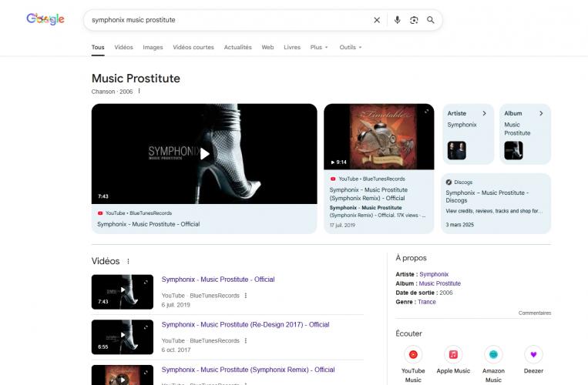The image size is (588, 385).
Task: Expand the Outils dropdown menu
Action: (350, 47)
